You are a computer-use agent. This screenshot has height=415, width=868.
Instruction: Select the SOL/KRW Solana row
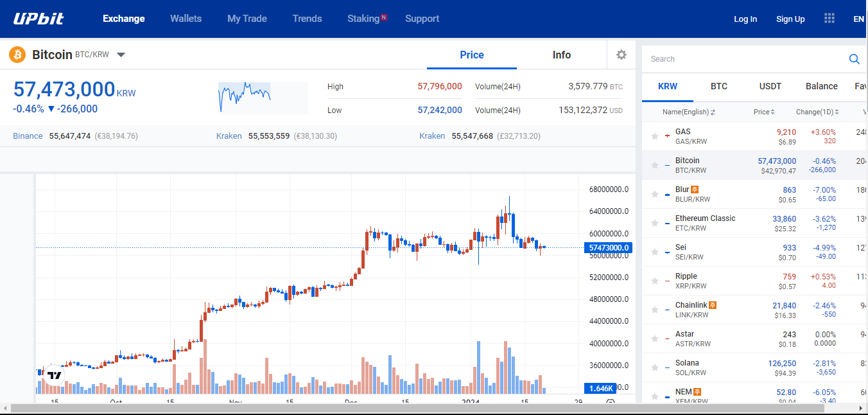click(x=755, y=367)
